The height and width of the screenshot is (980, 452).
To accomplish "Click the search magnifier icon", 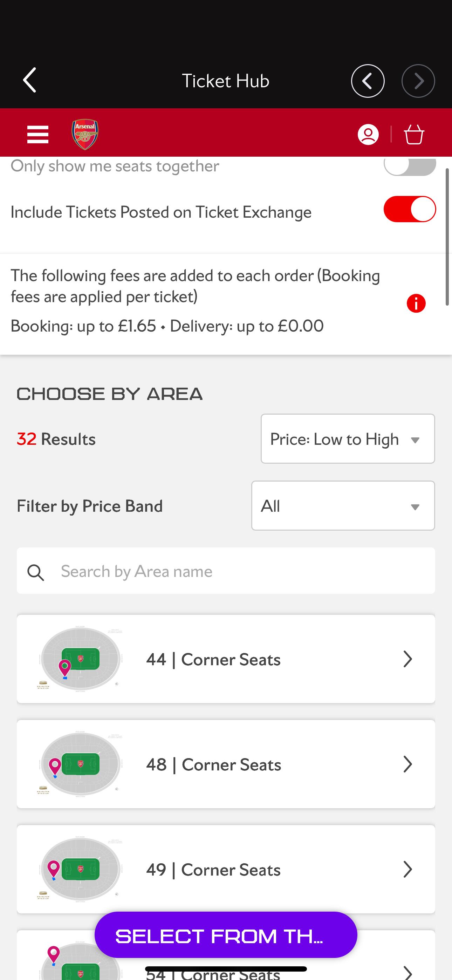I will [36, 572].
